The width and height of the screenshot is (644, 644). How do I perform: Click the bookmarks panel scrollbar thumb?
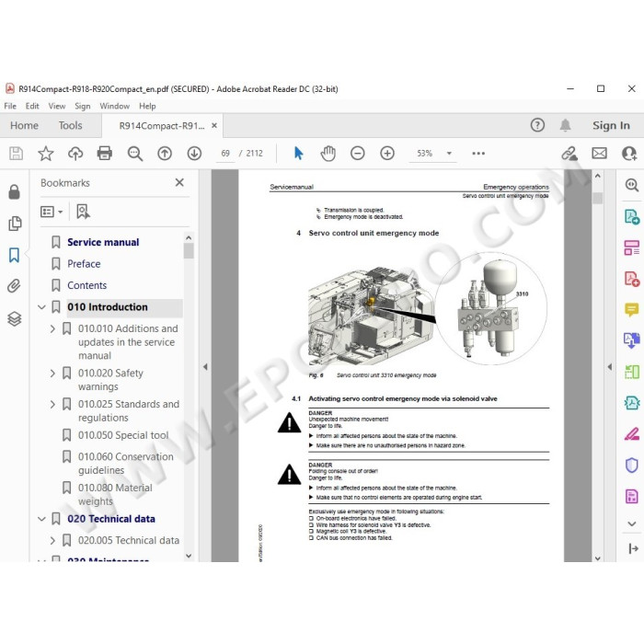pyautogui.click(x=189, y=251)
